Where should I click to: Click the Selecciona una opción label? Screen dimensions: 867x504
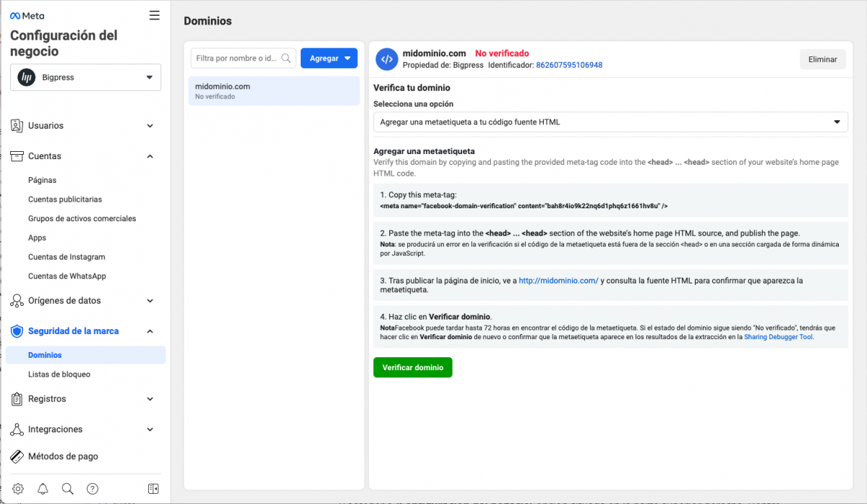point(413,104)
